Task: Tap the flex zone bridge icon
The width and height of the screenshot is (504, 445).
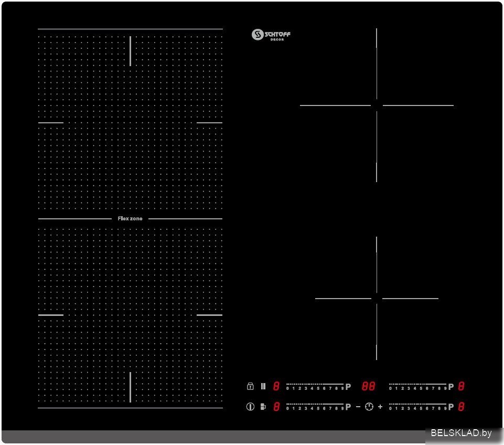Action: tap(263, 407)
